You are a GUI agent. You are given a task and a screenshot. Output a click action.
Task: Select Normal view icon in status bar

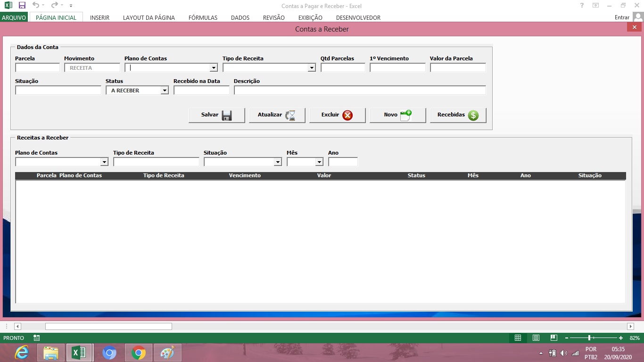point(518,338)
